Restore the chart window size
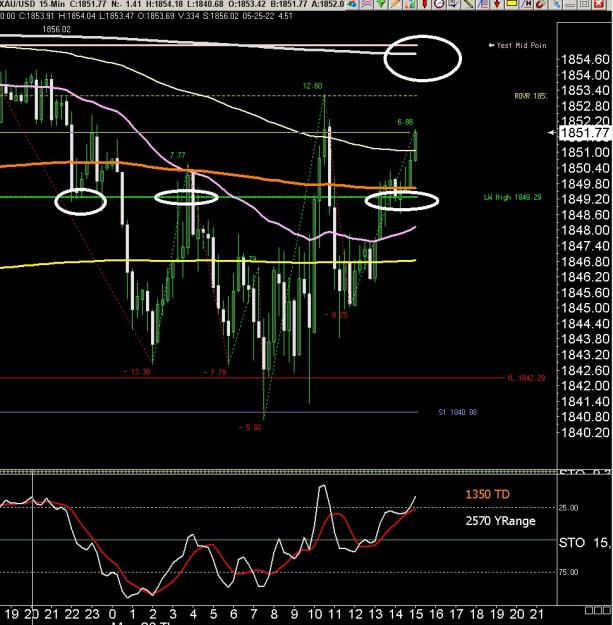613x625 pixels. pyautogui.click(x=584, y=4)
